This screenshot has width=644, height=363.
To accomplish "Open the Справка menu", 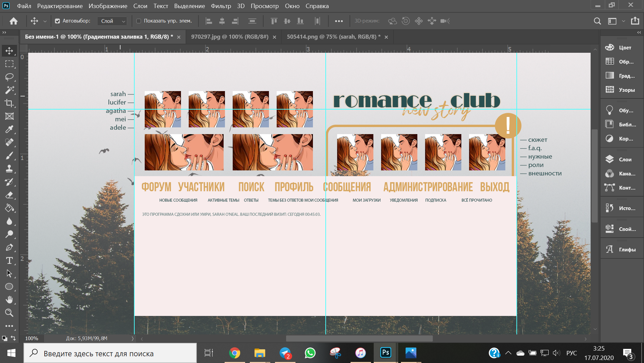I will (x=317, y=6).
